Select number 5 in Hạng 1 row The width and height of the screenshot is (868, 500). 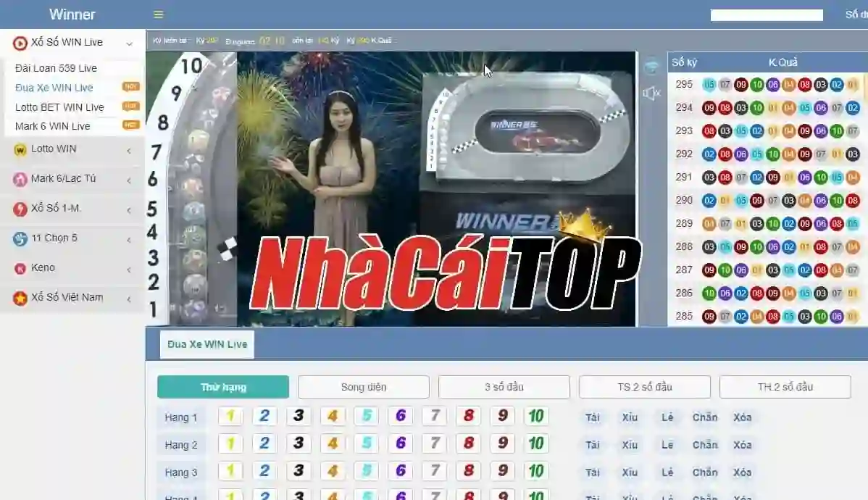[x=367, y=416]
